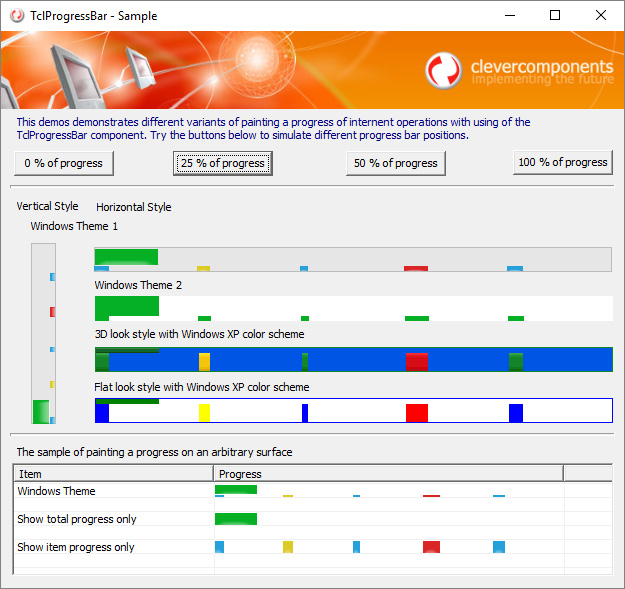Viewport: 625px width, 589px height.
Task: Maximize the TclProgressBar sample window
Action: pos(555,16)
